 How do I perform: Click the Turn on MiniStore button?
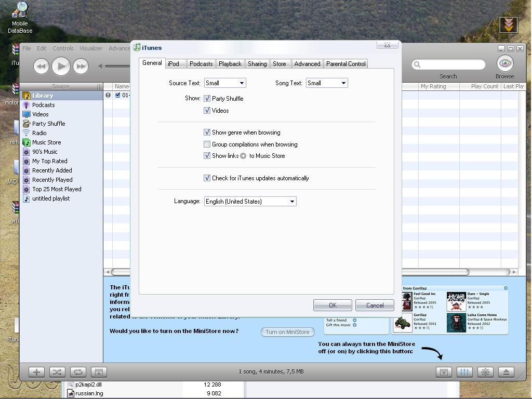(288, 332)
